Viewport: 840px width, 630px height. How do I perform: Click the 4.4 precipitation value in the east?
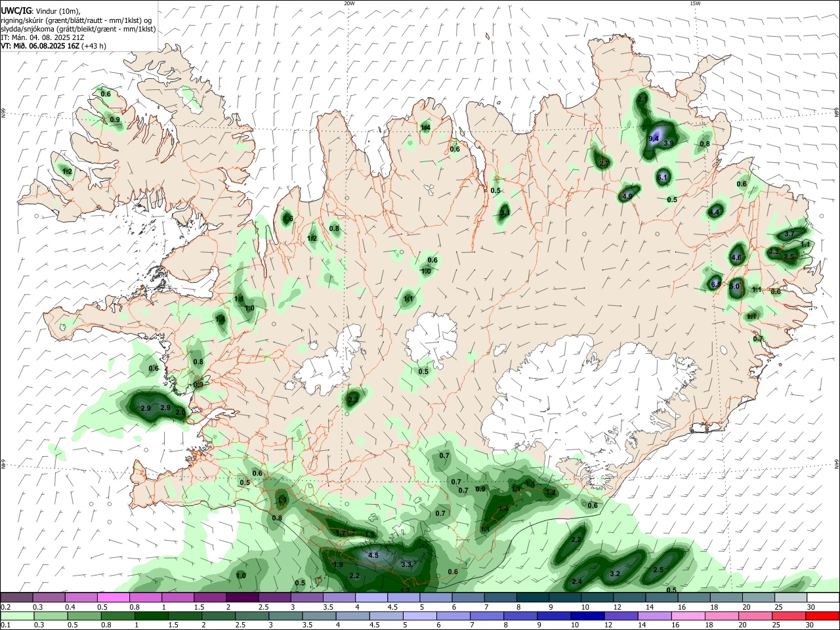point(714,212)
